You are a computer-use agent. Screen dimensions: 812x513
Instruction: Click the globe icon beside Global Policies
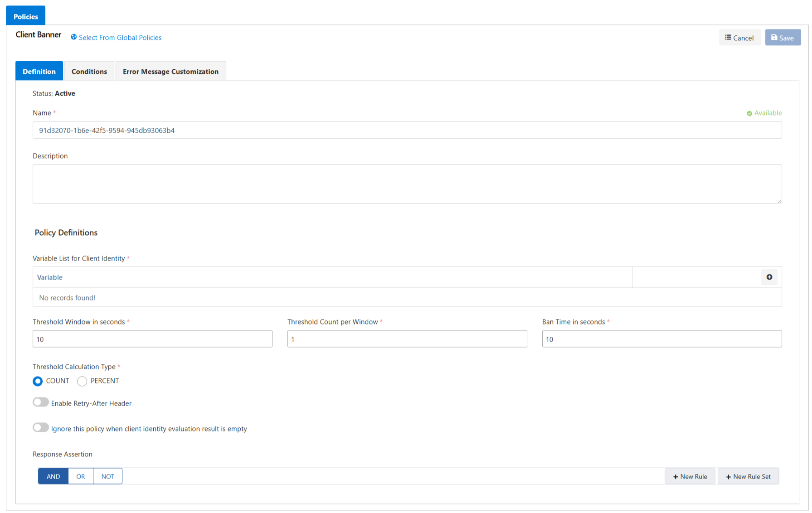pyautogui.click(x=73, y=37)
